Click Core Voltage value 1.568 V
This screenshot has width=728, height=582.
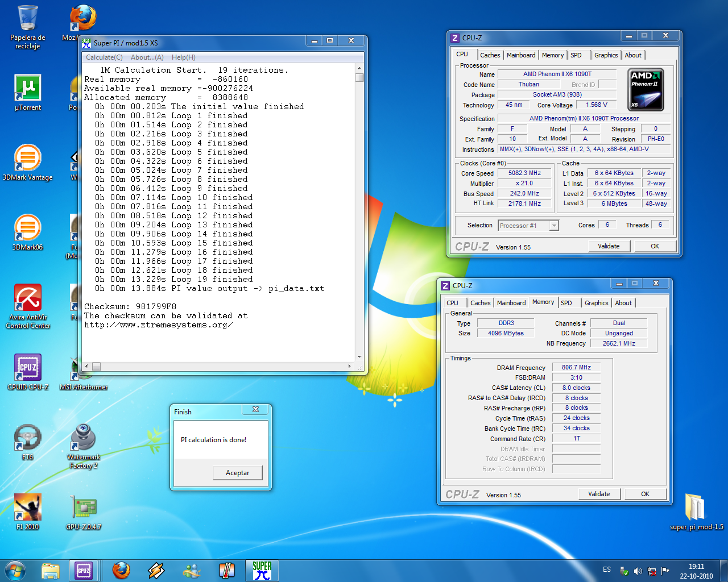[597, 105]
